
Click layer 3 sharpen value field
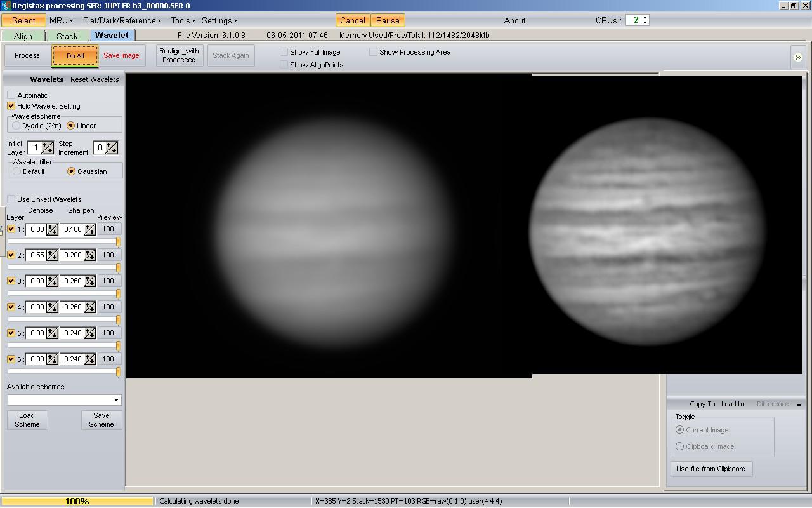72,281
